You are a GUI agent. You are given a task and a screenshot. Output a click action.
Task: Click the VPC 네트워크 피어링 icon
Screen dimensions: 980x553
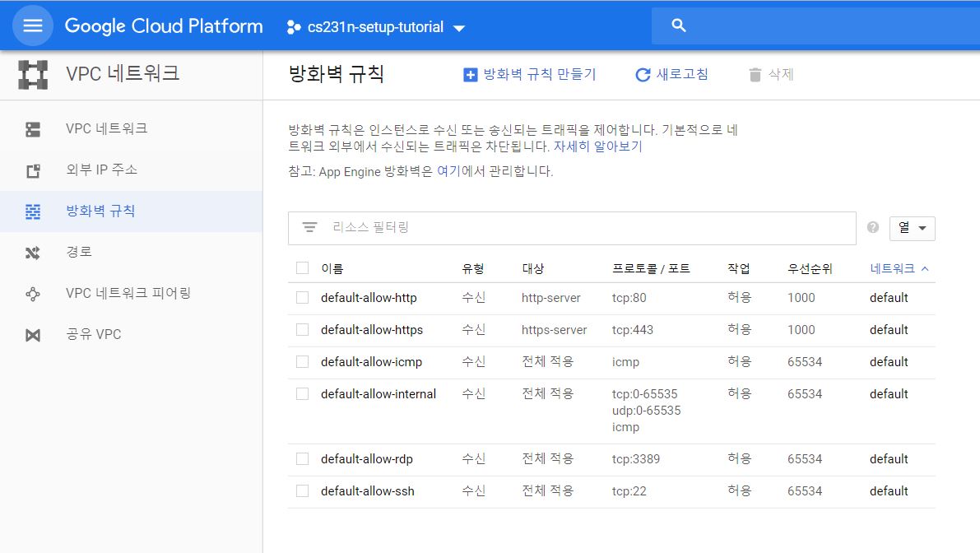tap(33, 294)
